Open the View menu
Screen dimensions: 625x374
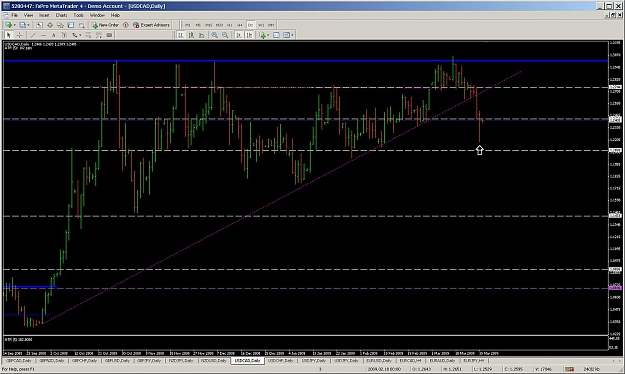click(28, 15)
